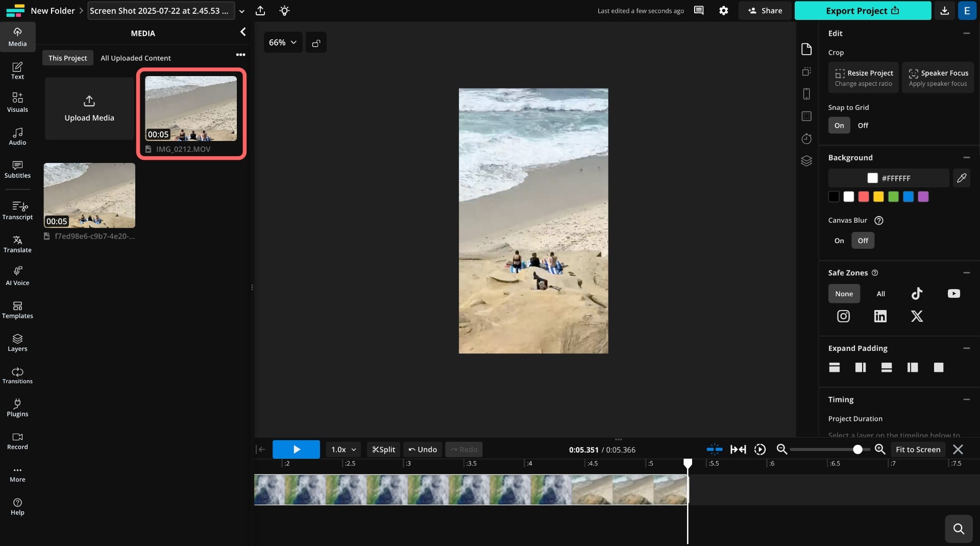Open the 1.0x playback speed dropdown

click(x=342, y=449)
